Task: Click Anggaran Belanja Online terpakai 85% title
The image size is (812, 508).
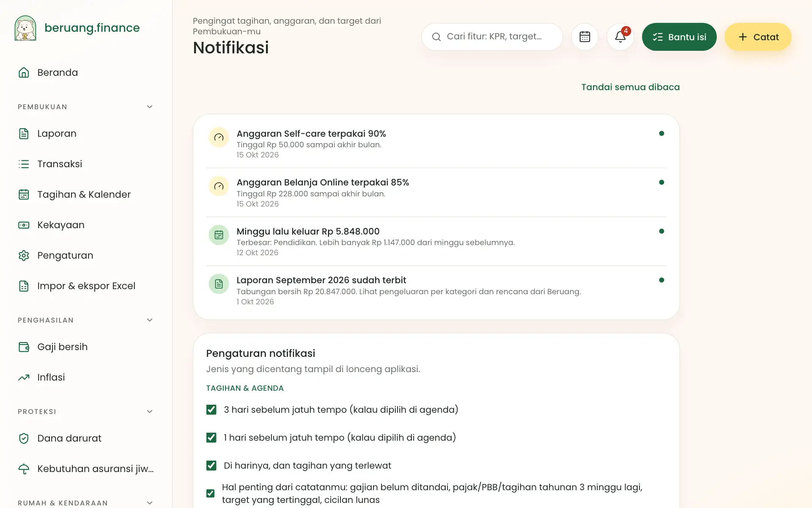Action: [x=323, y=182]
